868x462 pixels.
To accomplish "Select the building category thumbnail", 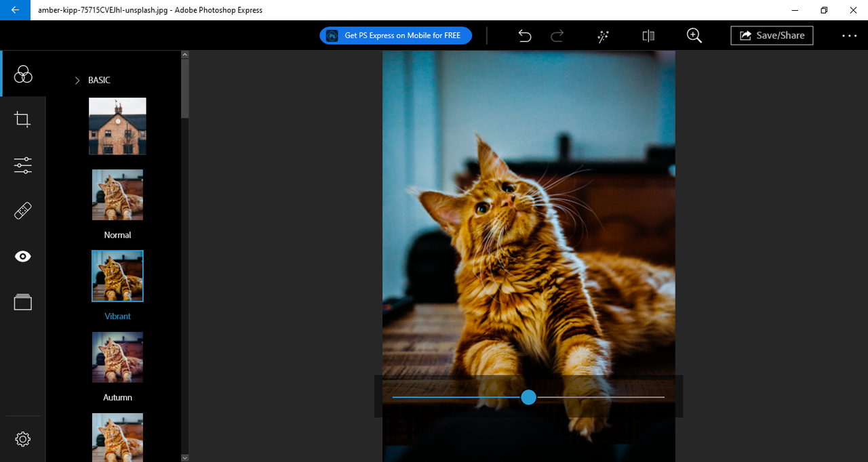I will (117, 126).
